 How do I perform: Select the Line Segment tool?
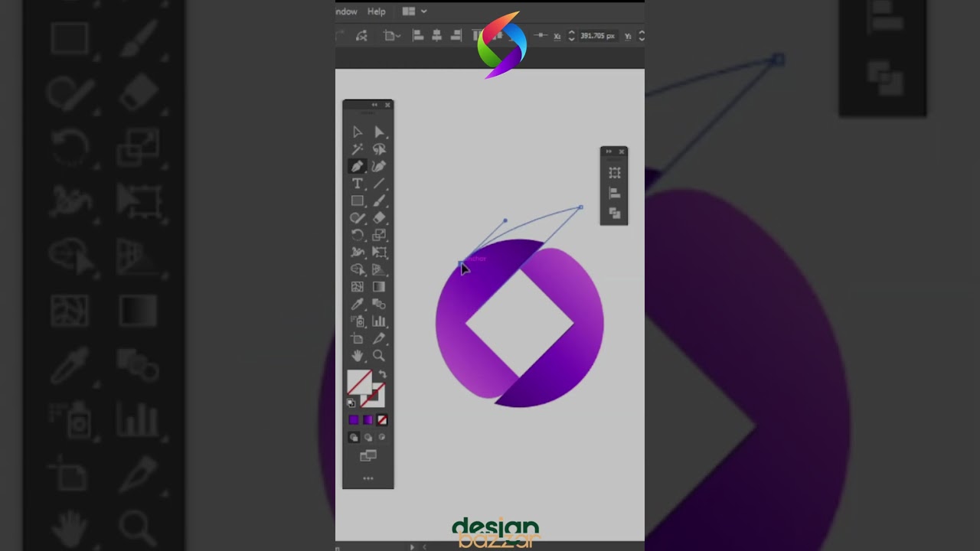(379, 184)
